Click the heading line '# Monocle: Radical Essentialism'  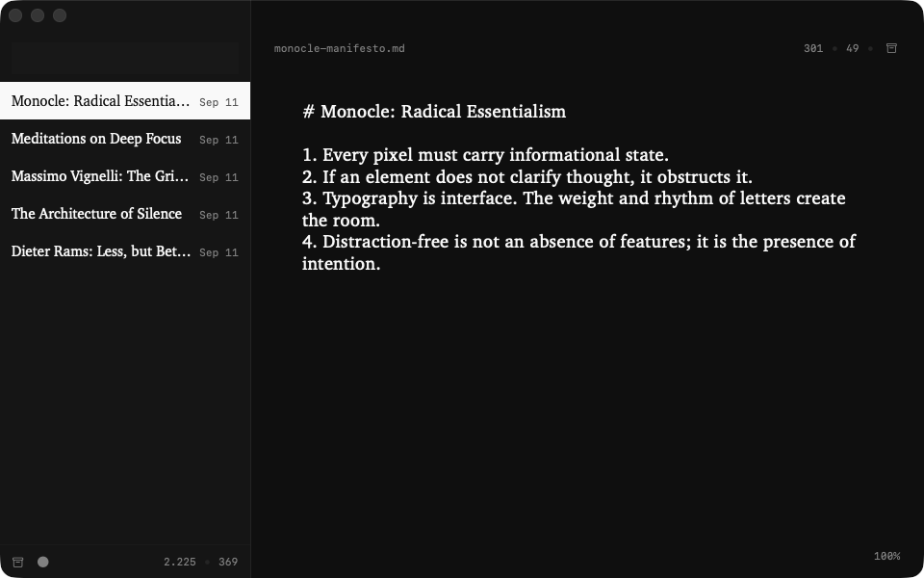[434, 112]
